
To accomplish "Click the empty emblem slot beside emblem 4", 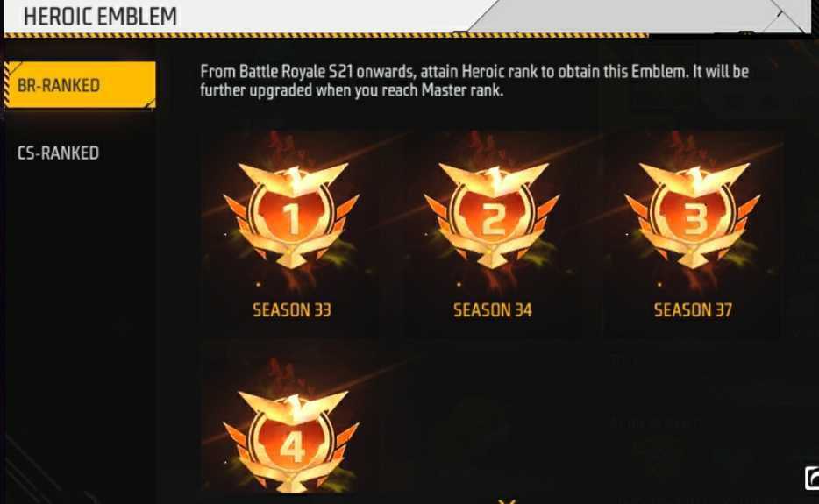I will coord(492,418).
